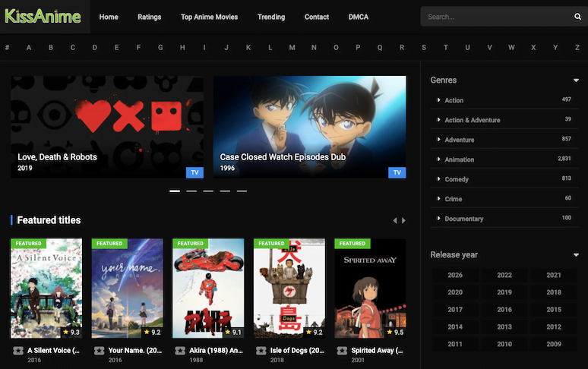This screenshot has width=588, height=369.
Task: Filter by release year 2013
Action: [504, 326]
